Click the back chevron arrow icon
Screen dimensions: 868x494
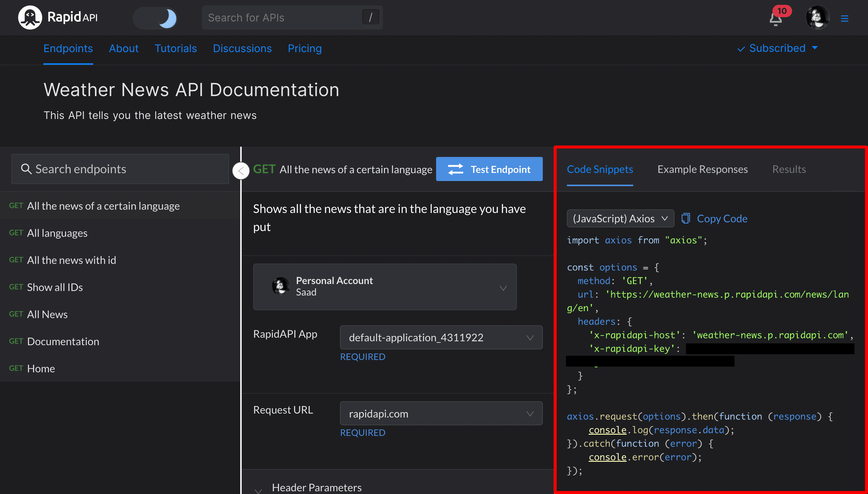coord(241,170)
